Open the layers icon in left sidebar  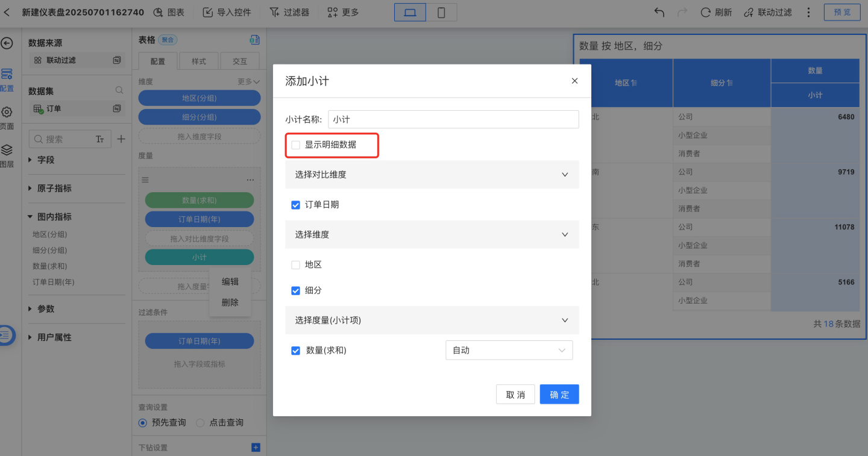pos(7,151)
